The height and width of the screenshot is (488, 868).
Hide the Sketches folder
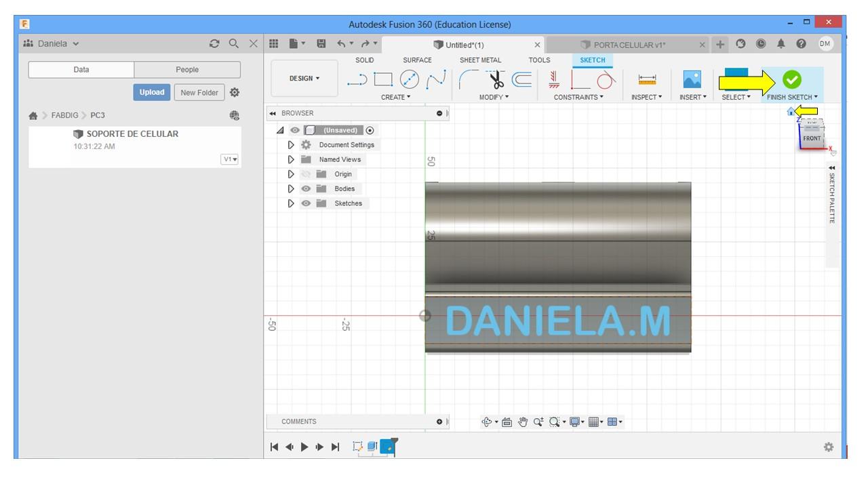(306, 203)
